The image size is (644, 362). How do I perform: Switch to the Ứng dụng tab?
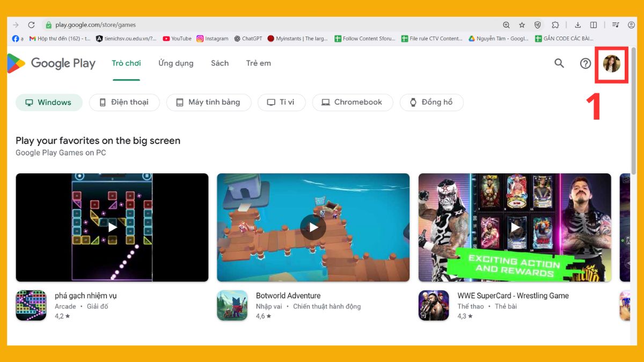[176, 63]
